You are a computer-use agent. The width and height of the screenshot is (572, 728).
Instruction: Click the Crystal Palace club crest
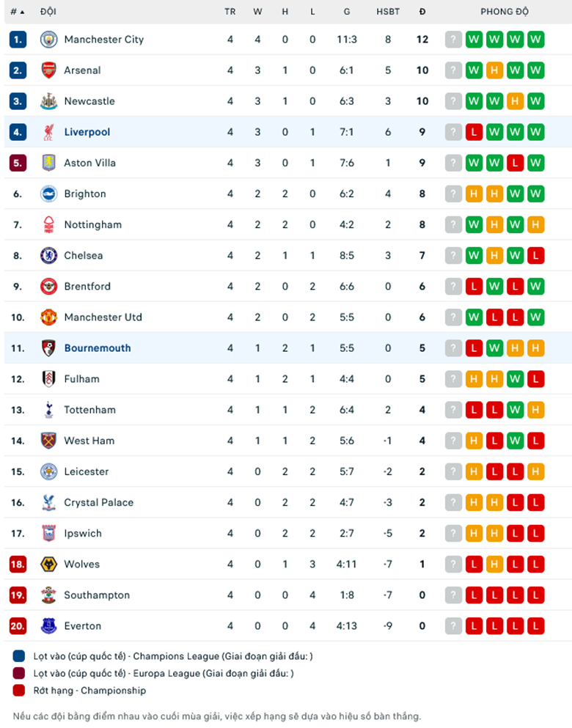(48, 502)
